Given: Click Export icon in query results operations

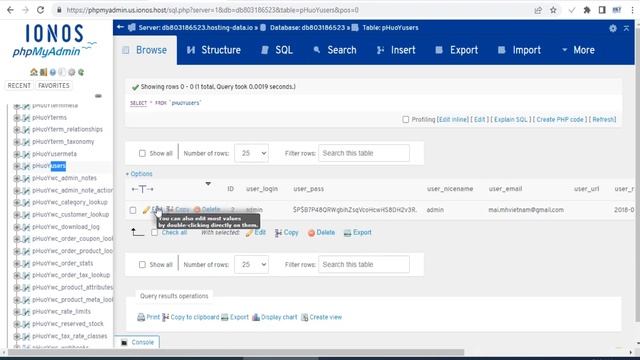Looking at the screenshot, I should pos(224,317).
